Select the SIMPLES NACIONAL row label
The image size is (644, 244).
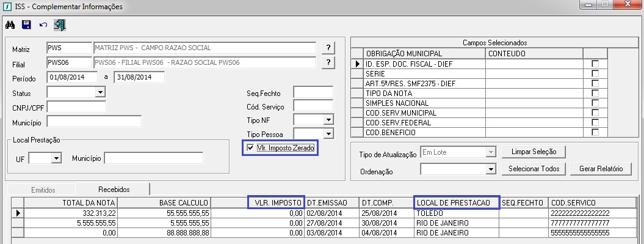[x=424, y=103]
